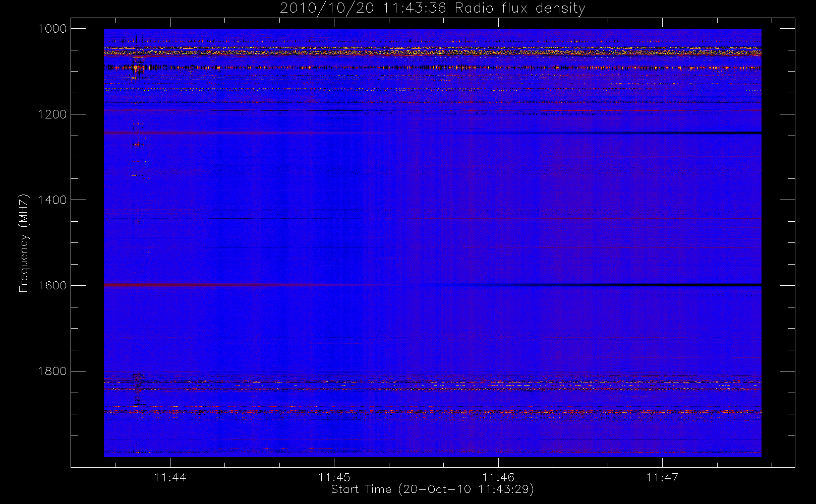Image resolution: width=816 pixels, height=504 pixels.
Task: Click the y-axis label 'Frequency (MHz)'
Action: pos(24,243)
